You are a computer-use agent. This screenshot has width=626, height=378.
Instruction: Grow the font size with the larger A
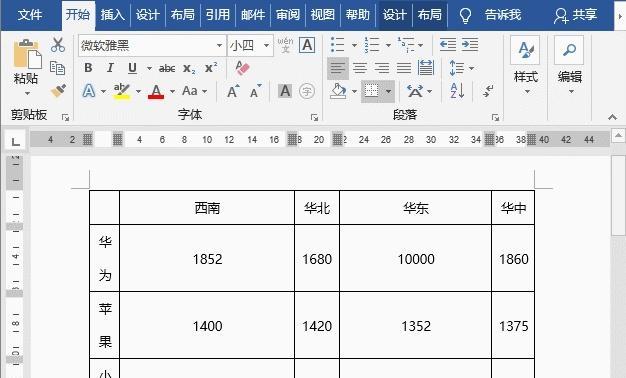tap(233, 91)
